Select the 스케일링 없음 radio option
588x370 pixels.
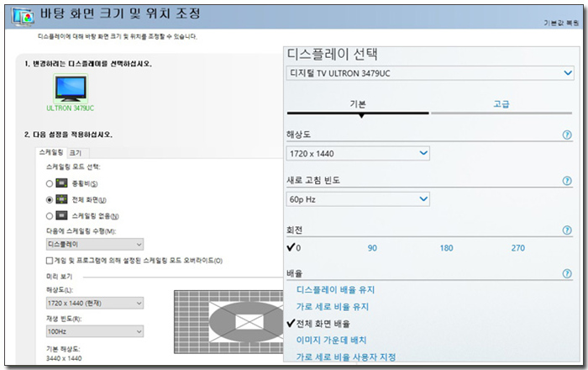[x=50, y=216]
